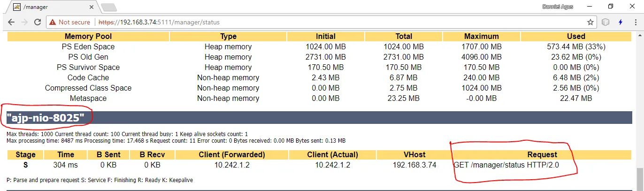
Task: Open the Chrome three-dot menu
Action: point(635,22)
